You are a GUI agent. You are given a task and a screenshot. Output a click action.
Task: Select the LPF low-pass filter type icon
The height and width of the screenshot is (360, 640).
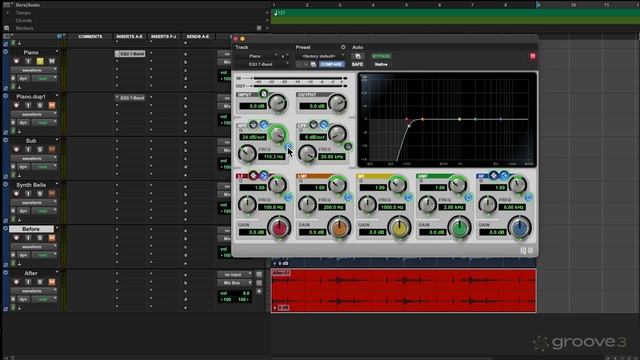tap(323, 125)
